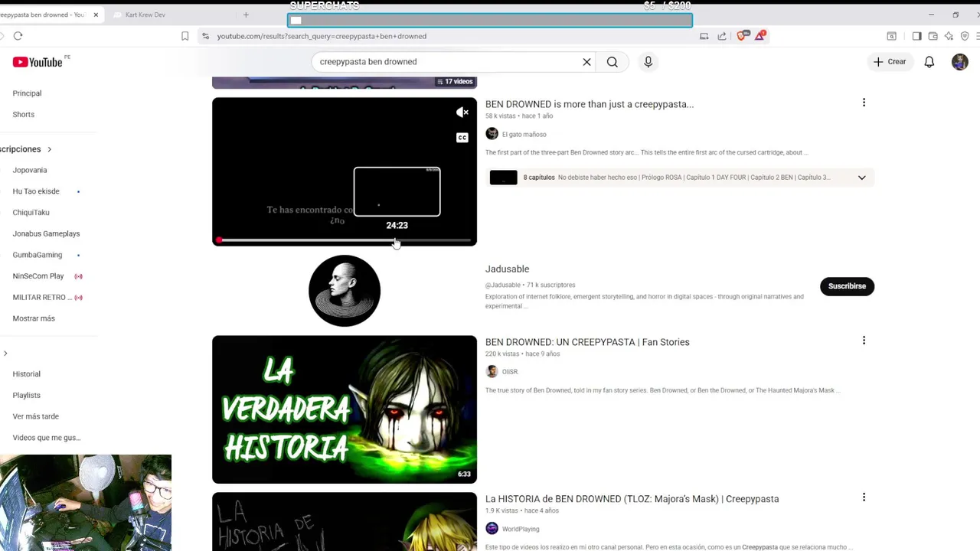Screen dimensions: 980x551
Task: Open the Jonabus Gameplays subscription
Action: (46, 234)
